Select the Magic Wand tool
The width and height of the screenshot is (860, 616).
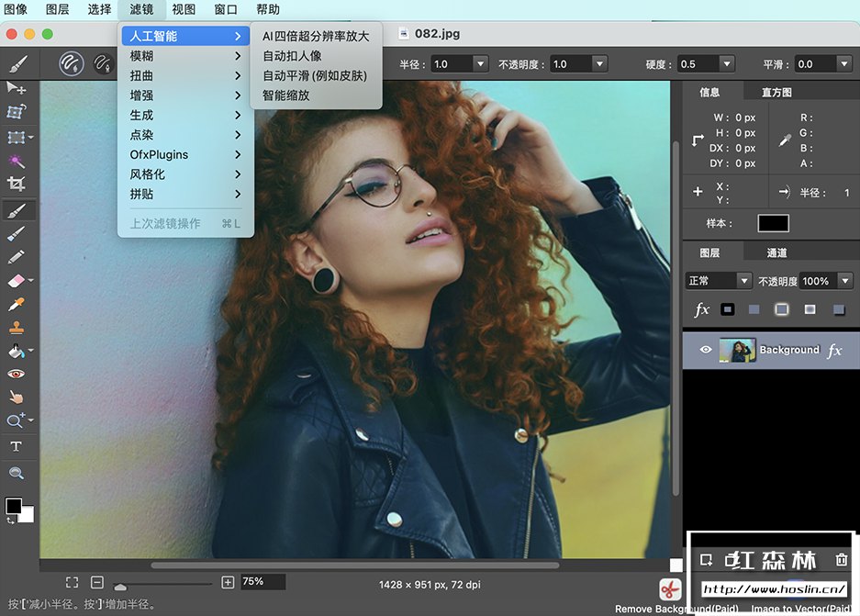16,161
